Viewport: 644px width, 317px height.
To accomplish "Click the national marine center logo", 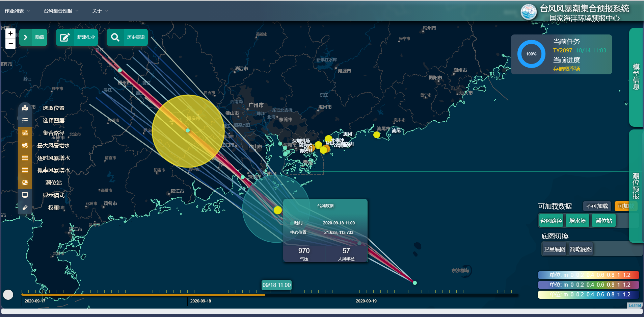I will 529,12.
